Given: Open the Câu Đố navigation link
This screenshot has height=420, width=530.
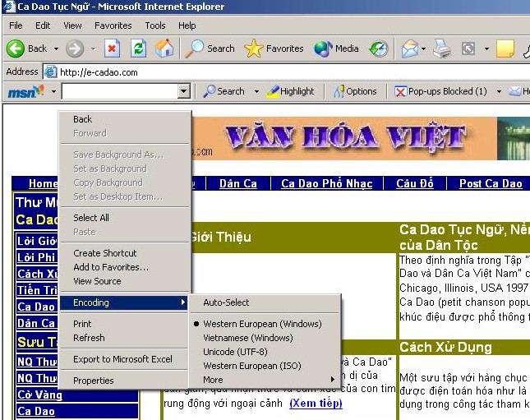Looking at the screenshot, I should [x=415, y=183].
